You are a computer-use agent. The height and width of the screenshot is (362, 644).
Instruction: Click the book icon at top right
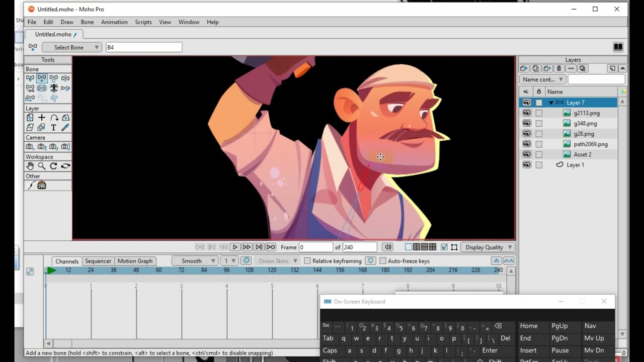[x=618, y=47]
